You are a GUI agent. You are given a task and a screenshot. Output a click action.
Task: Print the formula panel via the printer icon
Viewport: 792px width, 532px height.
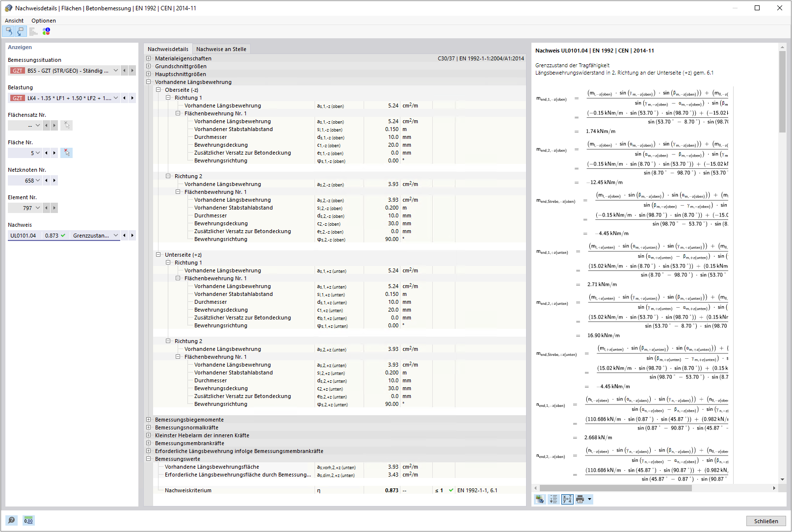pyautogui.click(x=580, y=499)
